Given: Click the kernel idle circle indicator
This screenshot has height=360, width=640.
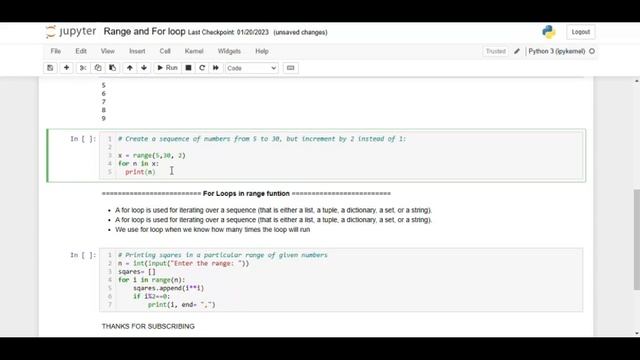Looking at the screenshot, I should click(592, 51).
